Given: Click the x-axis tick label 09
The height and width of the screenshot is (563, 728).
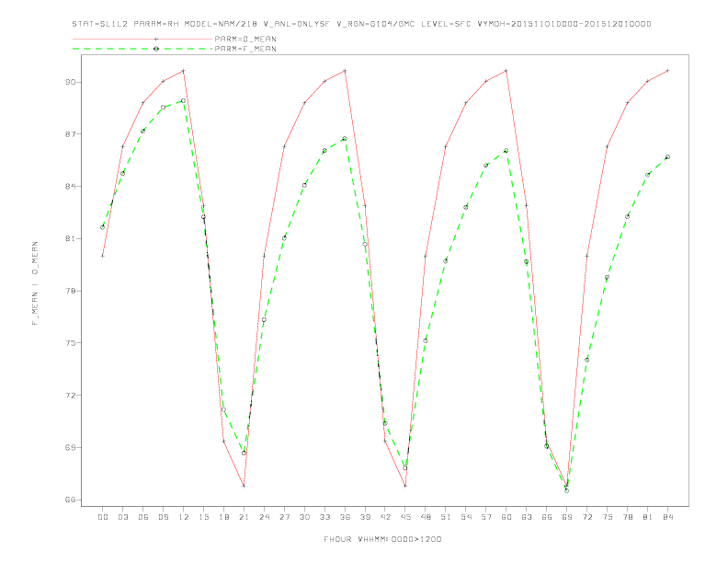Looking at the screenshot, I should click(164, 517).
